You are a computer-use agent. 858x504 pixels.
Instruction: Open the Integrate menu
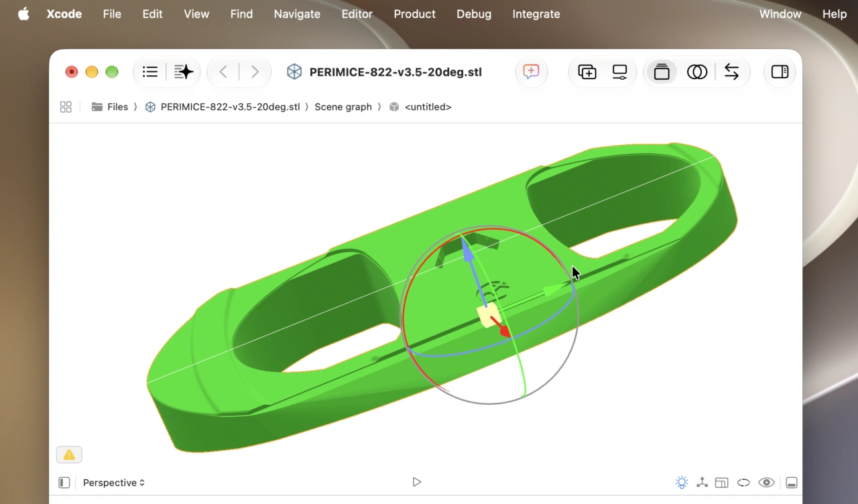coord(536,14)
